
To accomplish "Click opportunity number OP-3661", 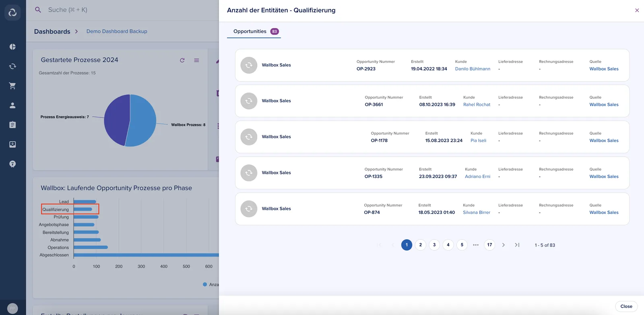I will pyautogui.click(x=374, y=105).
